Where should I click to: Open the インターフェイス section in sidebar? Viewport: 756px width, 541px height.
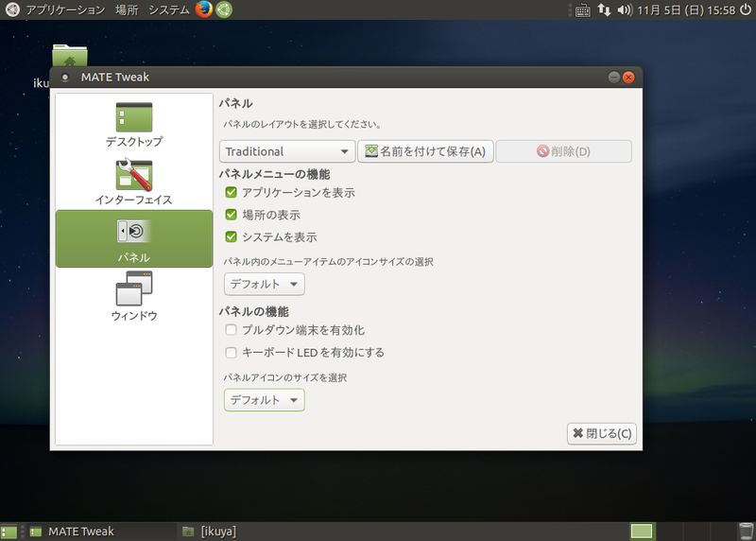[134, 182]
